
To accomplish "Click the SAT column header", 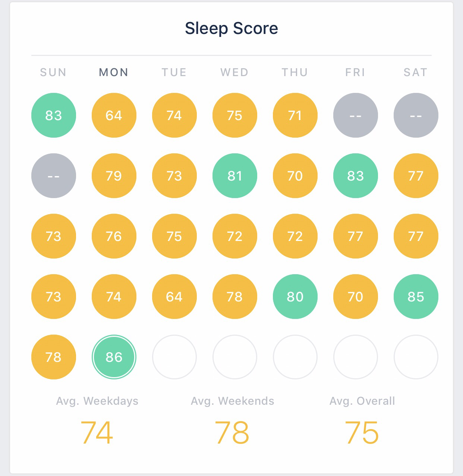I will coord(416,72).
